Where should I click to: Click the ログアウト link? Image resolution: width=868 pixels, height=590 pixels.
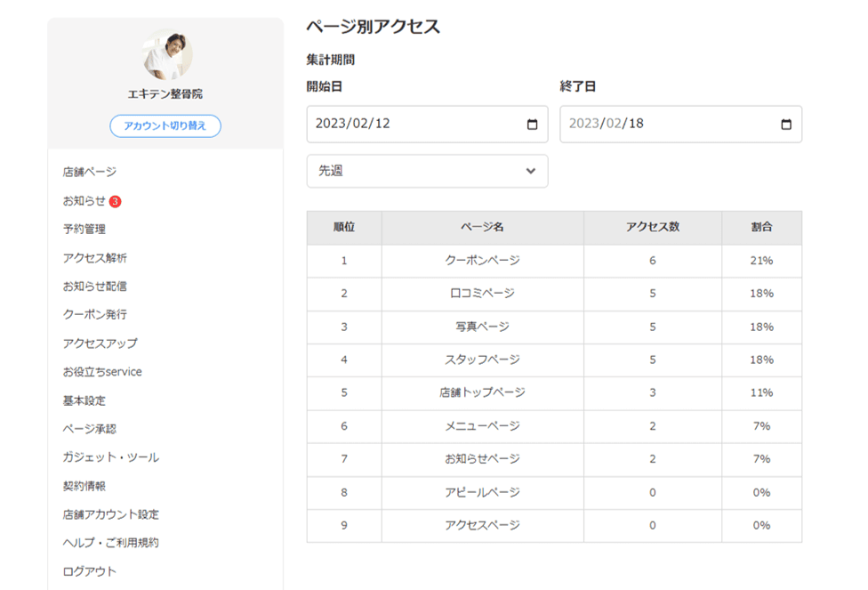click(89, 571)
